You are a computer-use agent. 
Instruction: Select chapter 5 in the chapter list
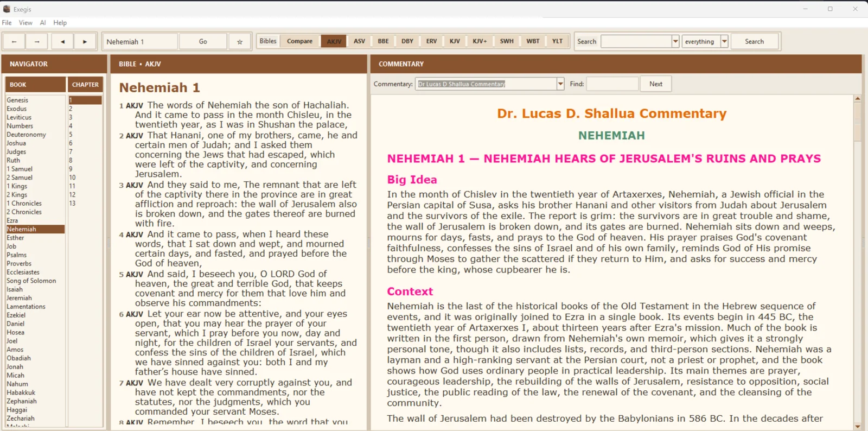(x=85, y=135)
